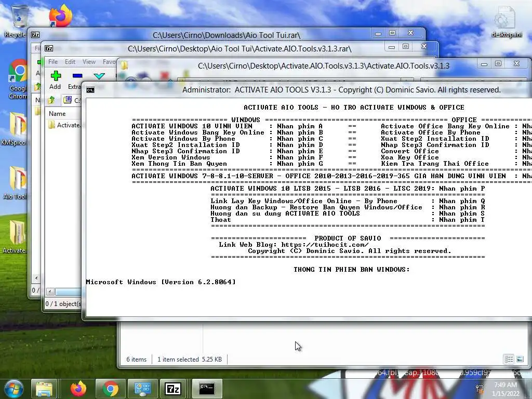
Task: Click 'Xoa Key Office' line in console
Action: 410,157
